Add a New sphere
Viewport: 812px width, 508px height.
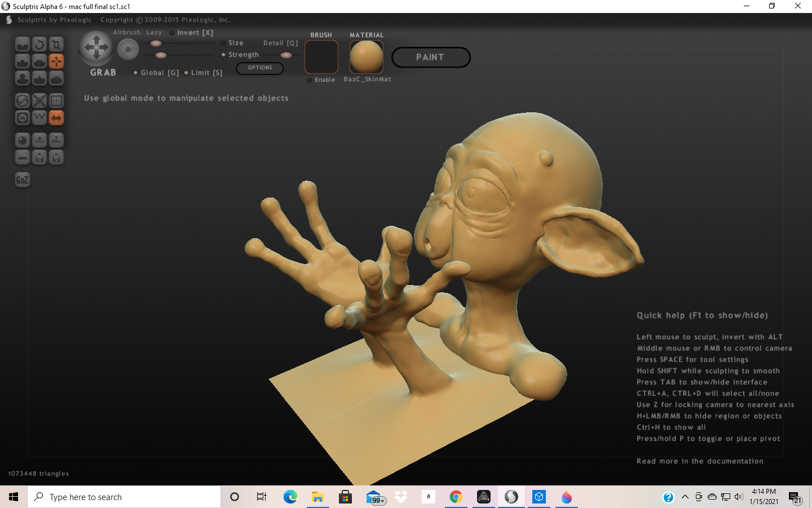23,141
